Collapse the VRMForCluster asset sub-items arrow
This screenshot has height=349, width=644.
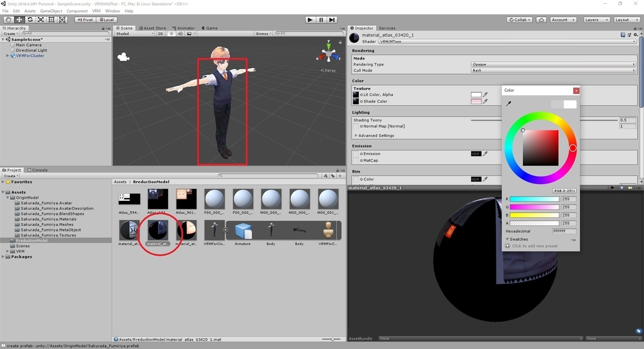pos(225,230)
